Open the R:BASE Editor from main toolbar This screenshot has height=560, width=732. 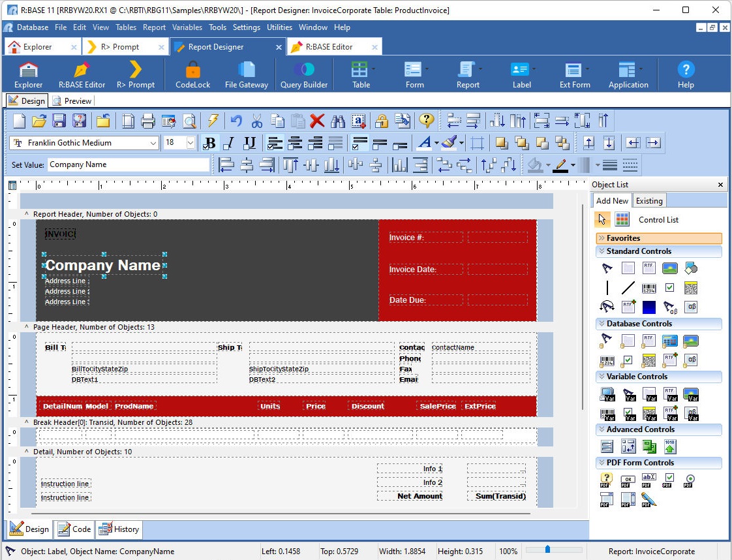pos(82,74)
